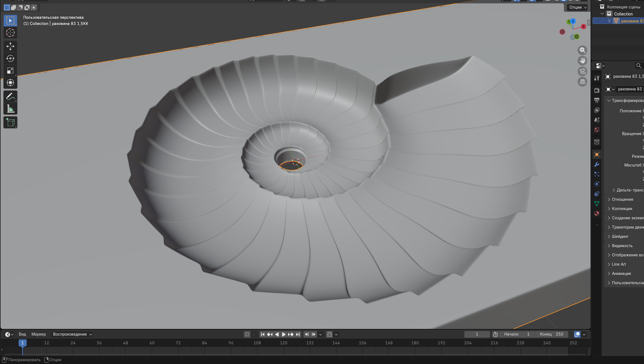This screenshot has height=364, width=644.
Task: Toggle camera view in viewport
Action: click(583, 71)
